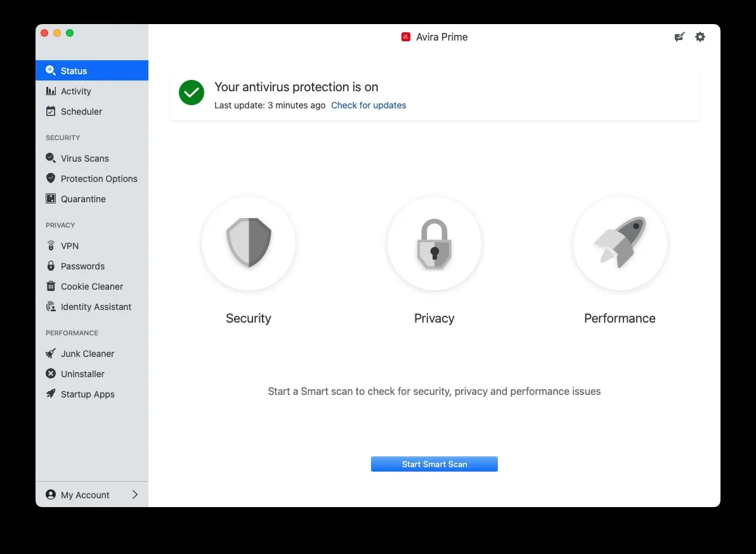Select the Performance rocket status circle
Screen dimensions: 756x554
(620, 243)
